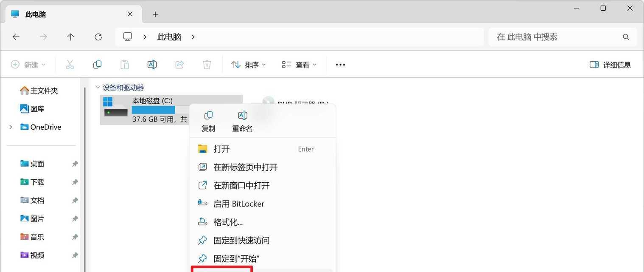Open 桌面 in the sidebar
Image resolution: width=644 pixels, height=272 pixels.
[x=32, y=164]
